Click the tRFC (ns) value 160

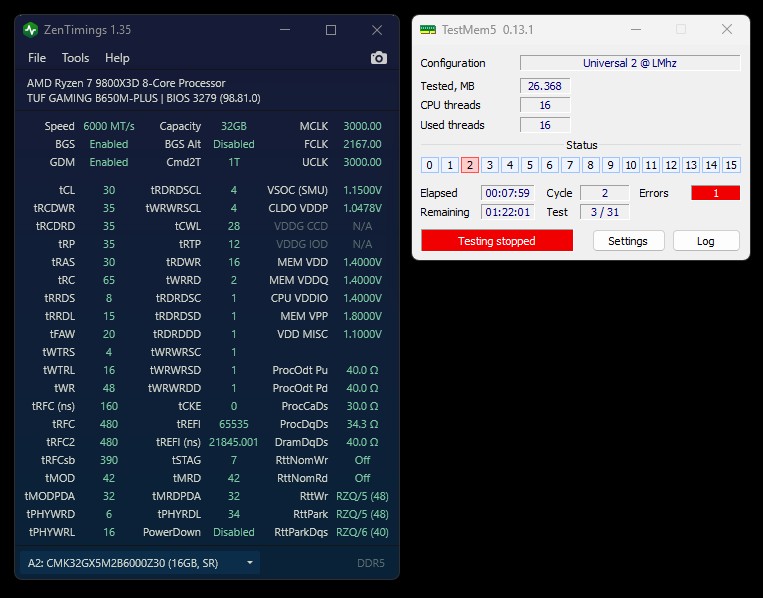[x=109, y=406]
